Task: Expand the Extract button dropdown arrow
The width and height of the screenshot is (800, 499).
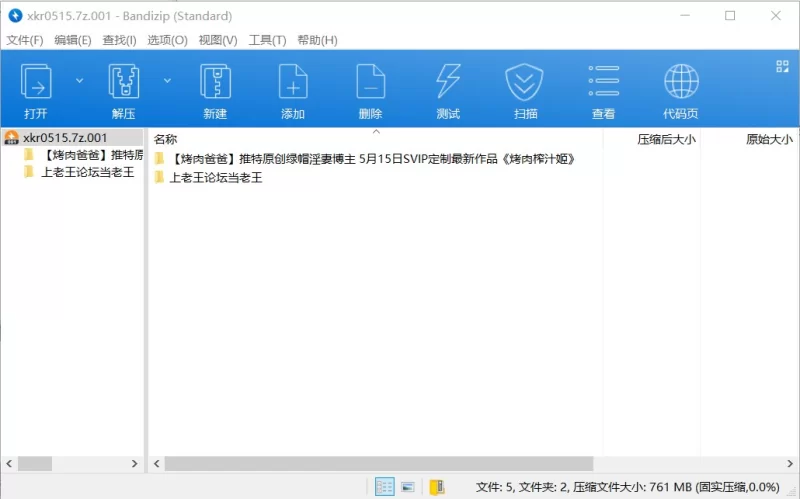Action: [167, 81]
